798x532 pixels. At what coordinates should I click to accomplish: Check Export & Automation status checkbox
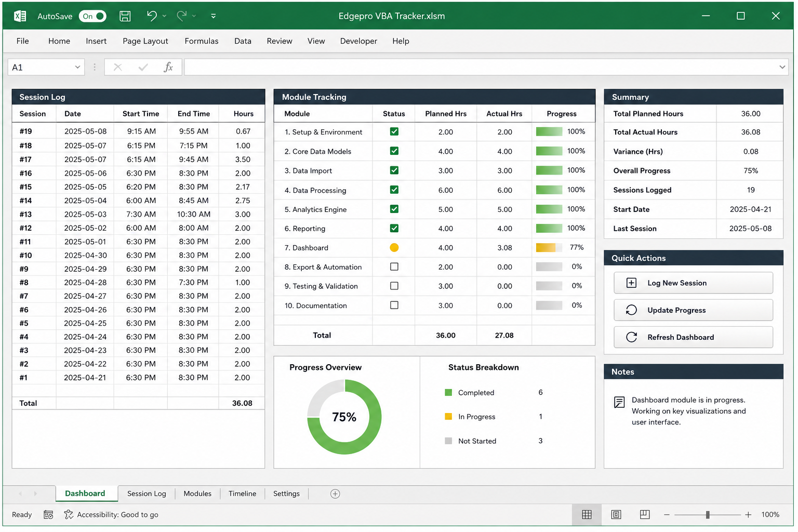(x=394, y=267)
